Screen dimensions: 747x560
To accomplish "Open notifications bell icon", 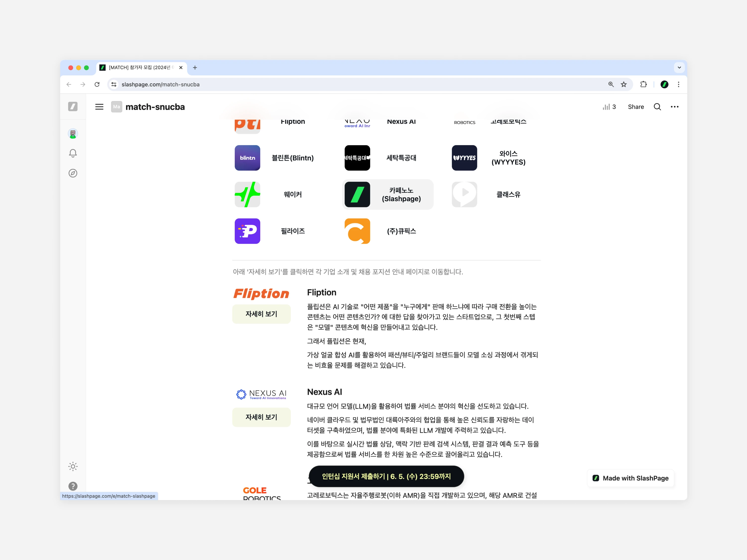I will [x=73, y=153].
